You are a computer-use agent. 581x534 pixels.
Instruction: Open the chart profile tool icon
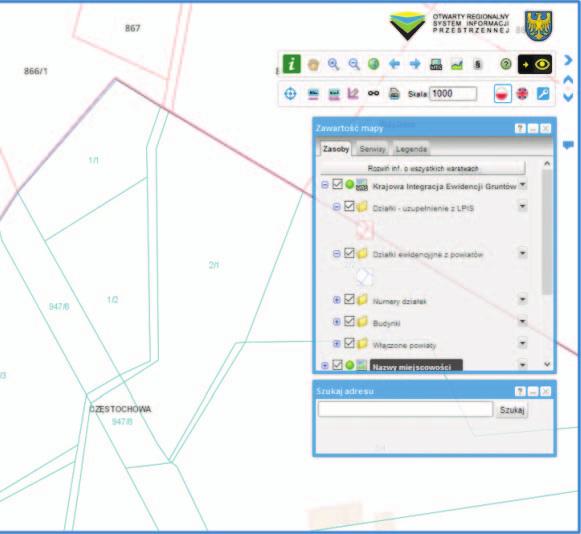point(456,65)
